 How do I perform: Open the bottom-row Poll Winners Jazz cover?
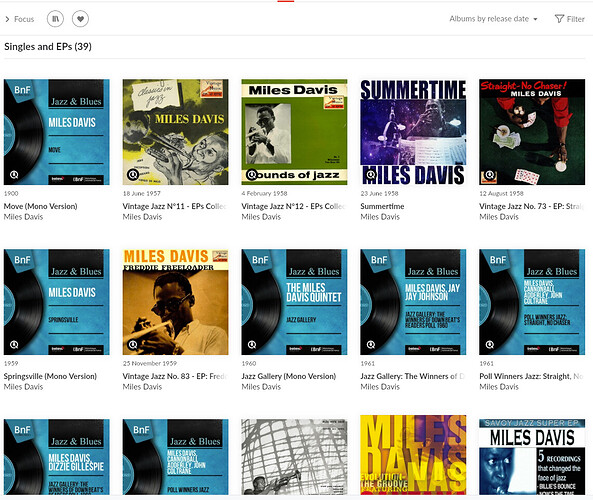[175, 457]
